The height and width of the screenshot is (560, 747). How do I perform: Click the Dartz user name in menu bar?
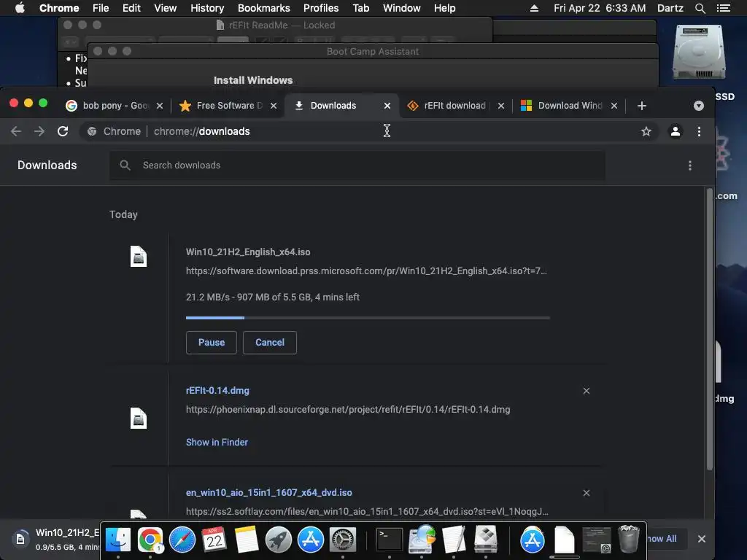coord(670,8)
